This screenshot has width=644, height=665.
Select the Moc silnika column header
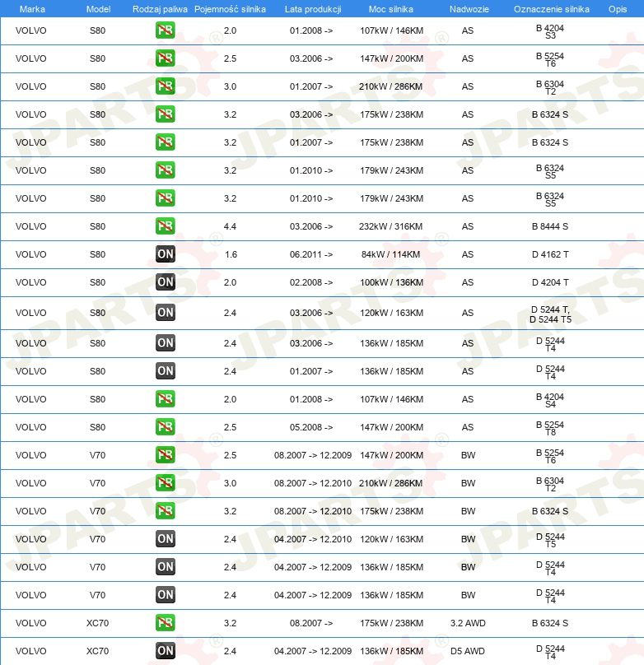[390, 9]
